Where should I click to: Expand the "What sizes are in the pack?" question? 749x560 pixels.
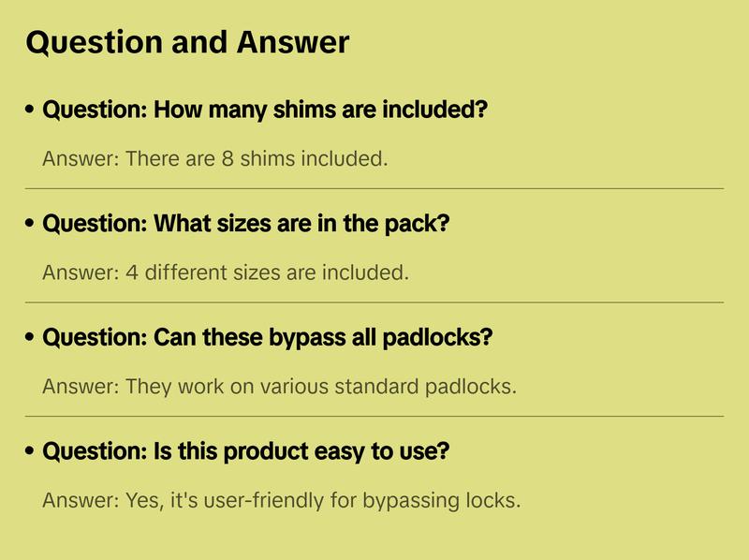click(x=246, y=224)
